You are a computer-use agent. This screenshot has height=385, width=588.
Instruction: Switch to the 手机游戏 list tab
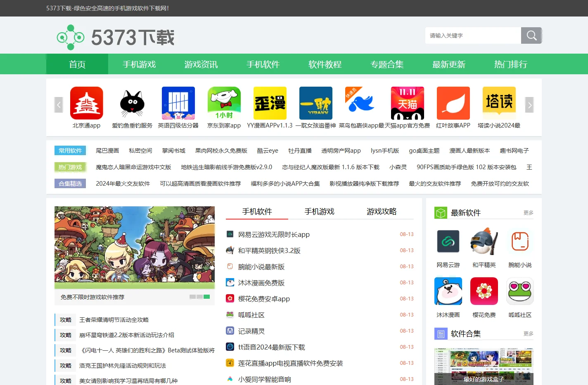[x=319, y=212]
